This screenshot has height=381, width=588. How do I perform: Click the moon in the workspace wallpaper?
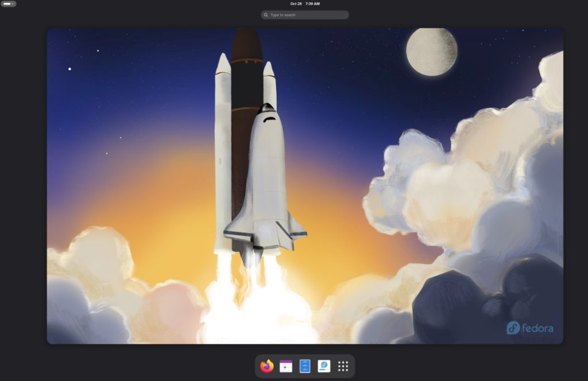coord(431,52)
